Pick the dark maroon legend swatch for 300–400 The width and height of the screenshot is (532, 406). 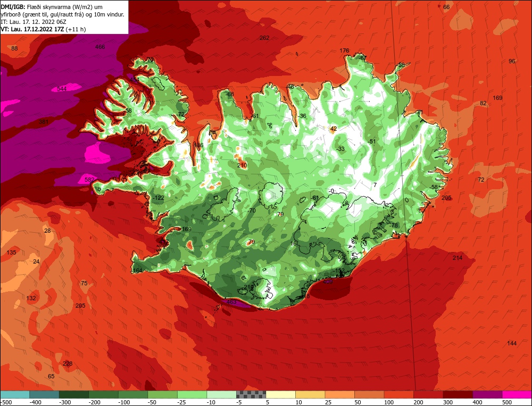pos(458,394)
